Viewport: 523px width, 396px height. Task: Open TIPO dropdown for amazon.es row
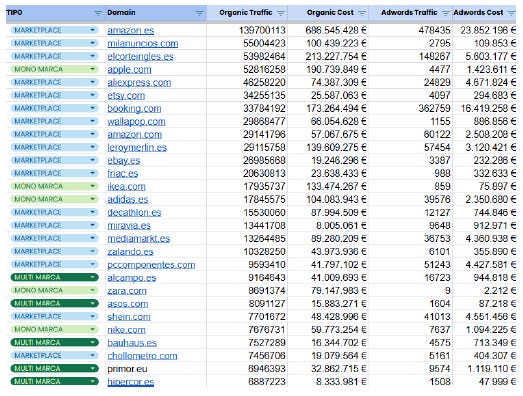[x=92, y=30]
